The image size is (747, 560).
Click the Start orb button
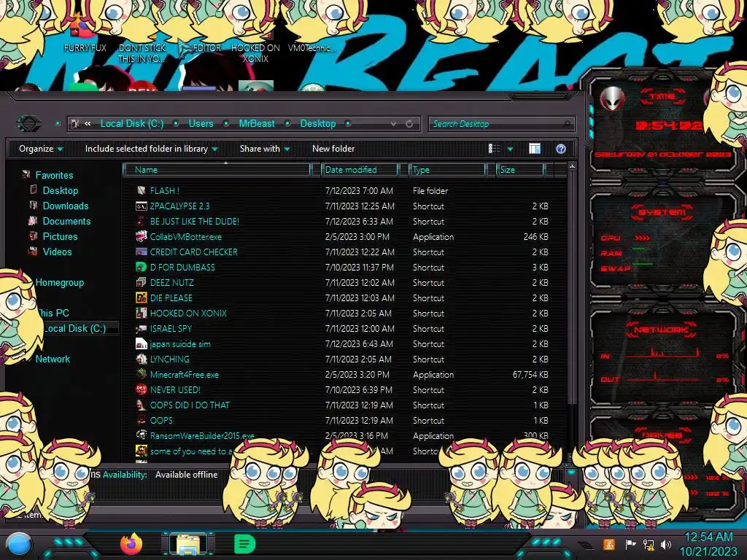(18, 545)
